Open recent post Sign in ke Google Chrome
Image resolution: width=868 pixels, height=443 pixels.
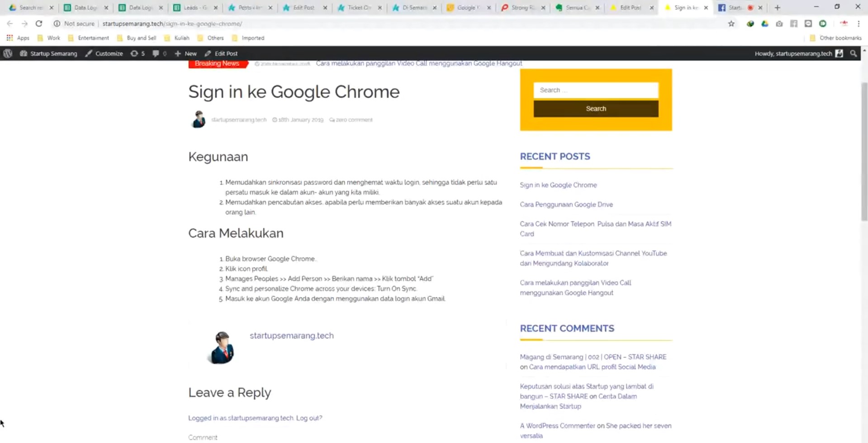(558, 185)
